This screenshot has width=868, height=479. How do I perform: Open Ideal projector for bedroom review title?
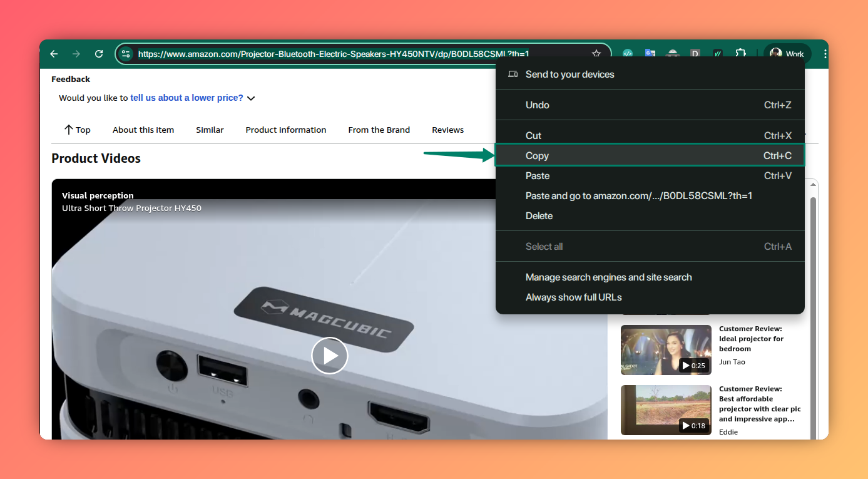[x=751, y=339]
